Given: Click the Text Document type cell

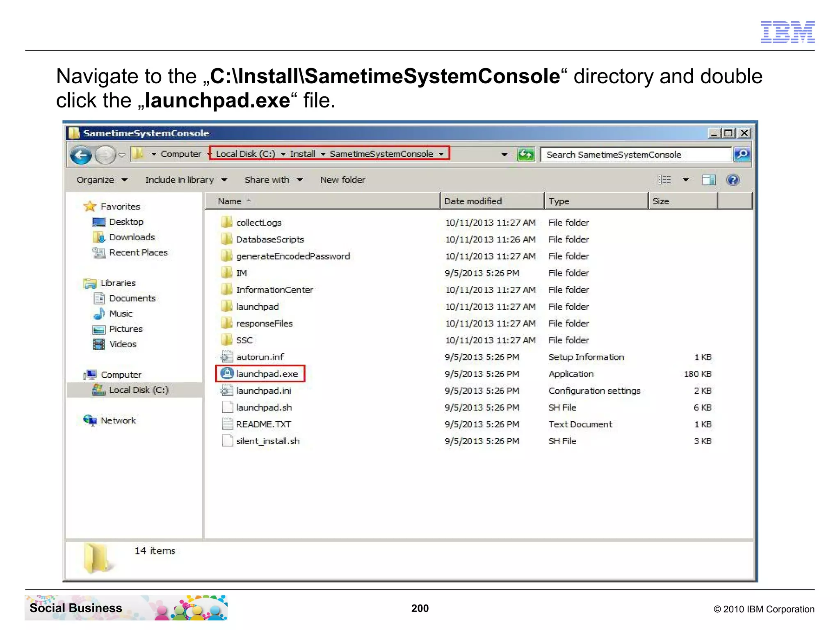Looking at the screenshot, I should click(580, 425).
